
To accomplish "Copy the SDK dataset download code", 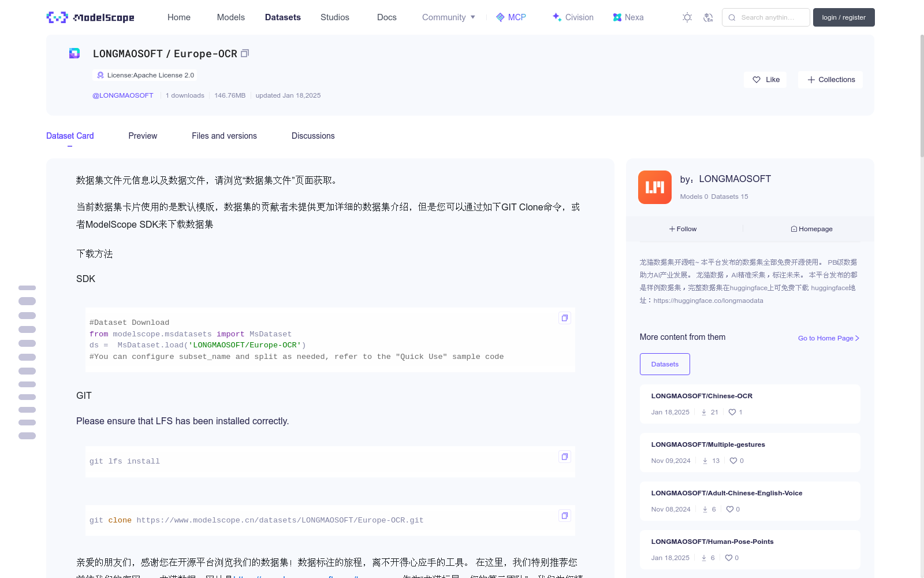I will [x=565, y=318].
